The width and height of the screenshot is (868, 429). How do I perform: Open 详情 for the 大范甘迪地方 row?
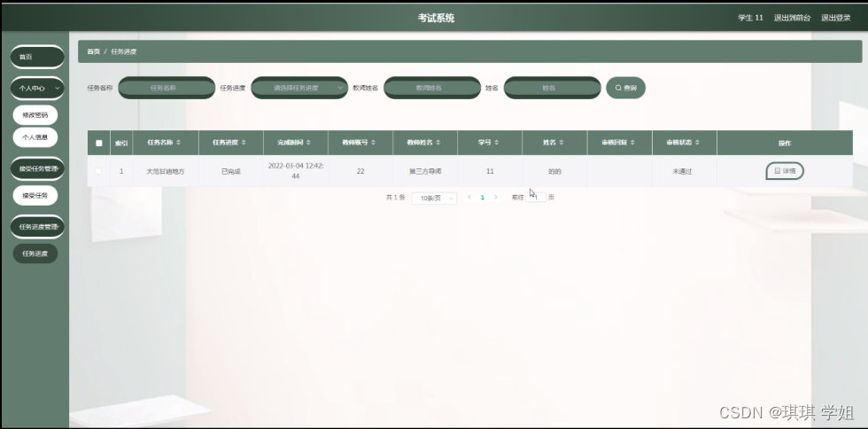pyautogui.click(x=785, y=171)
